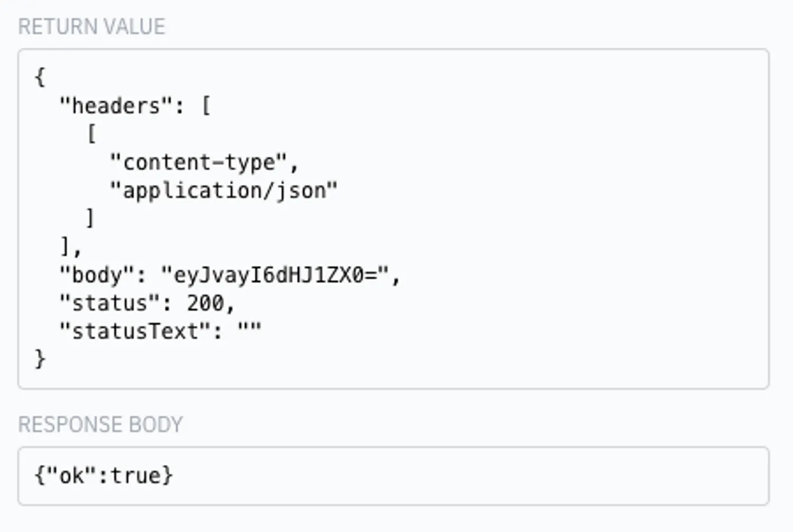Click the "status" key in the JSON

tap(110, 303)
